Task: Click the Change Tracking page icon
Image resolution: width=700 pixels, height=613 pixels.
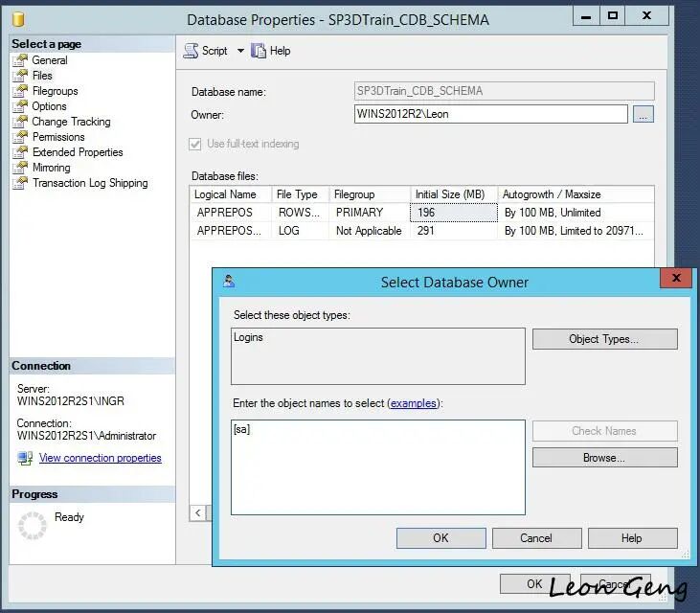Action: point(20,122)
